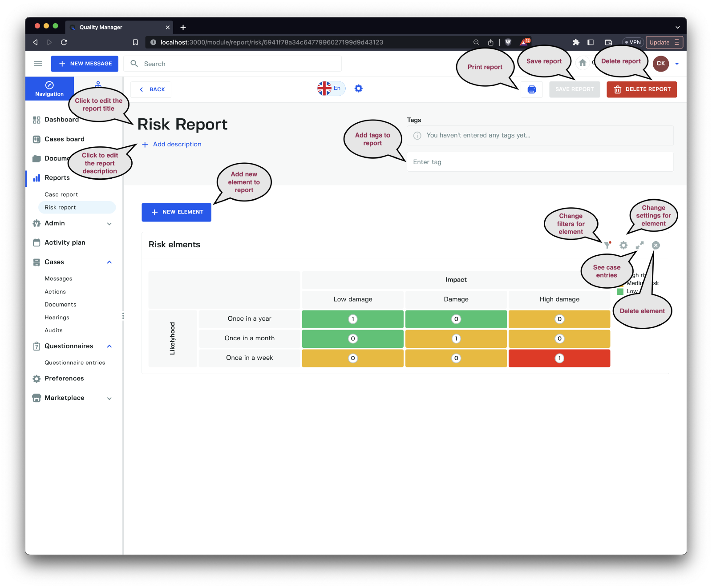Select the Navigation tab
This screenshot has height=588, width=712.
coord(49,89)
